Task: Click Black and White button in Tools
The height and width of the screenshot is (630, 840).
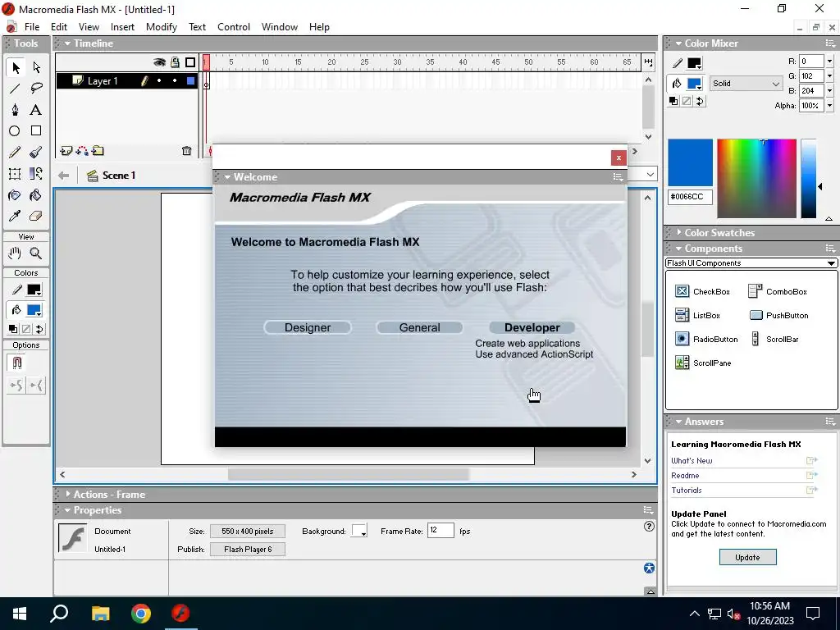Action: point(13,329)
